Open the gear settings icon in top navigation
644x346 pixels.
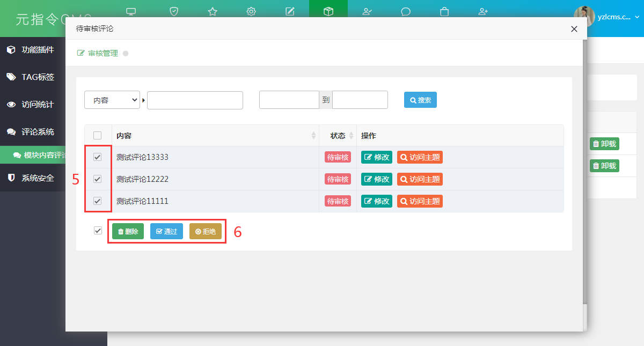pos(251,11)
